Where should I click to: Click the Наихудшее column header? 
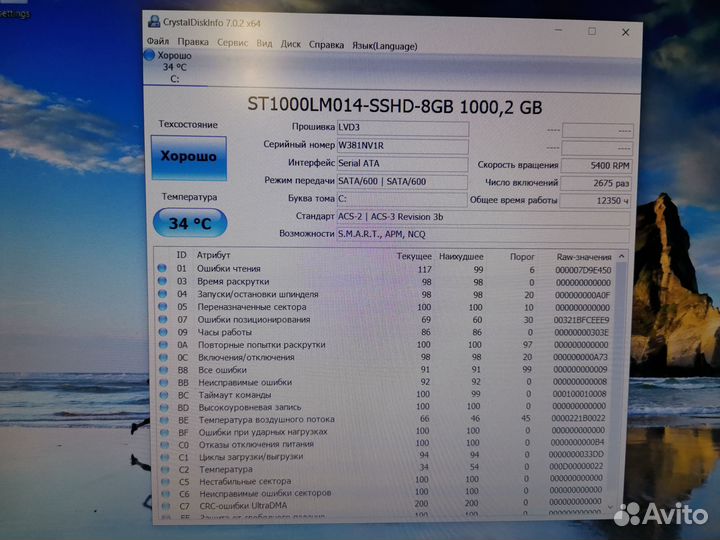pos(461,257)
